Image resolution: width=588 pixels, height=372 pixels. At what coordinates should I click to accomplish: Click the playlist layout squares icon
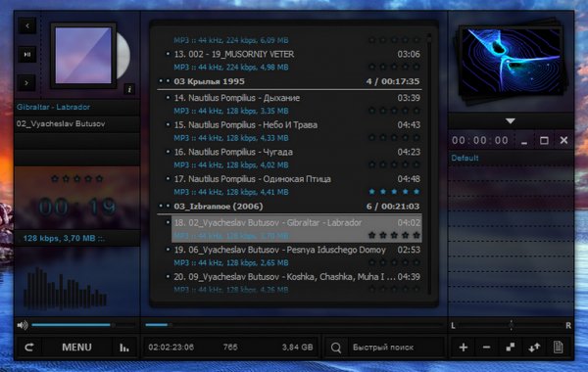click(510, 348)
